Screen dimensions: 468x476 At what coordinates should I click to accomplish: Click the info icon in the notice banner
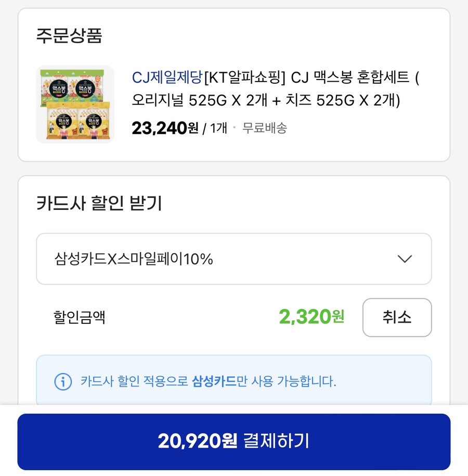62,381
